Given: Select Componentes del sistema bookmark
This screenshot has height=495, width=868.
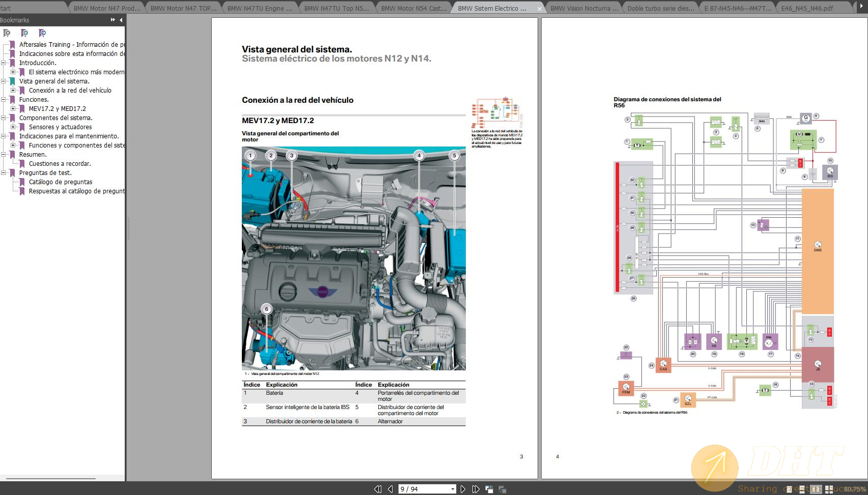Looking at the screenshot, I should pos(55,118).
